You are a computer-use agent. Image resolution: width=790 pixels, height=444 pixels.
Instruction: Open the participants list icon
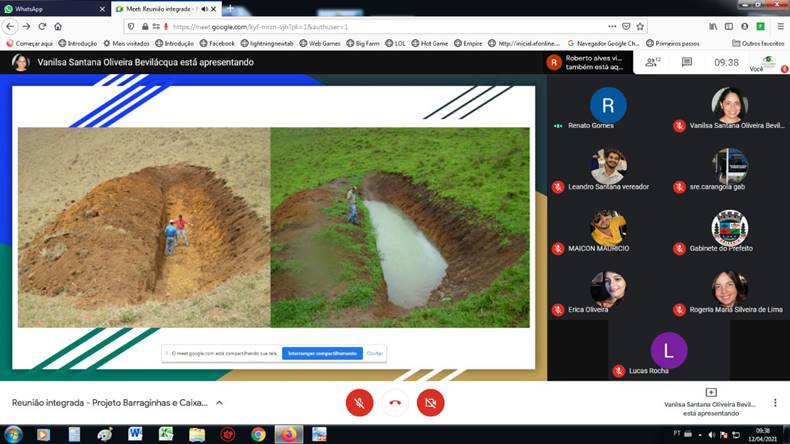point(652,62)
